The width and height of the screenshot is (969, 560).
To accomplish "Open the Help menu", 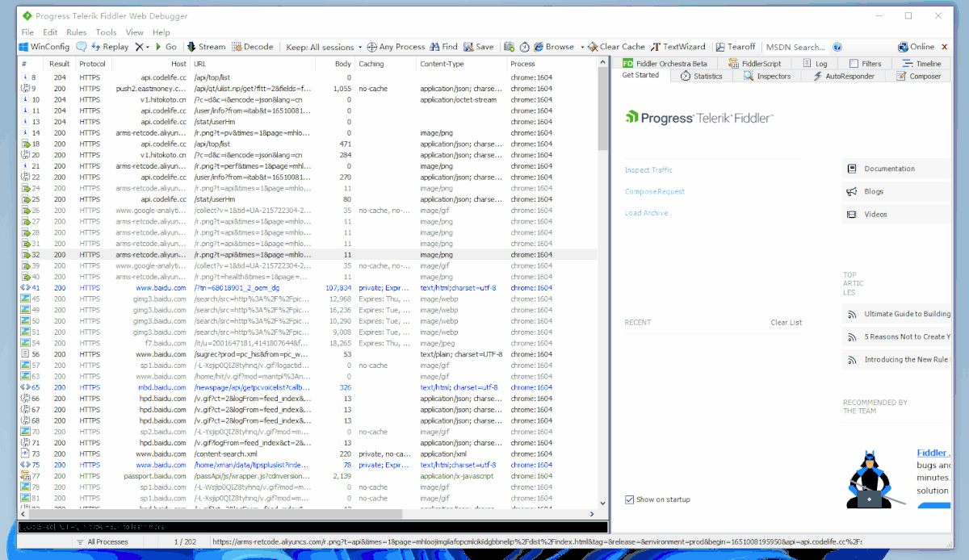I will (x=161, y=32).
